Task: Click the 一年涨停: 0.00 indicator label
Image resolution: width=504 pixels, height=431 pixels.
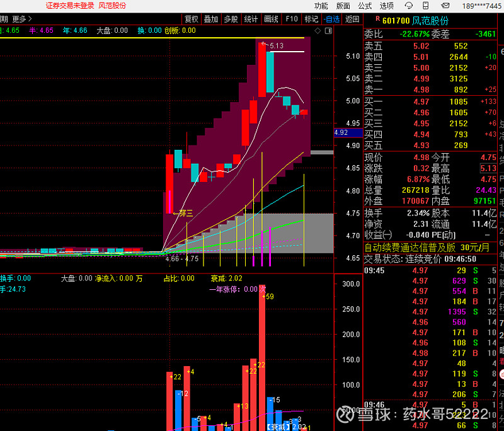Action: (x=234, y=289)
